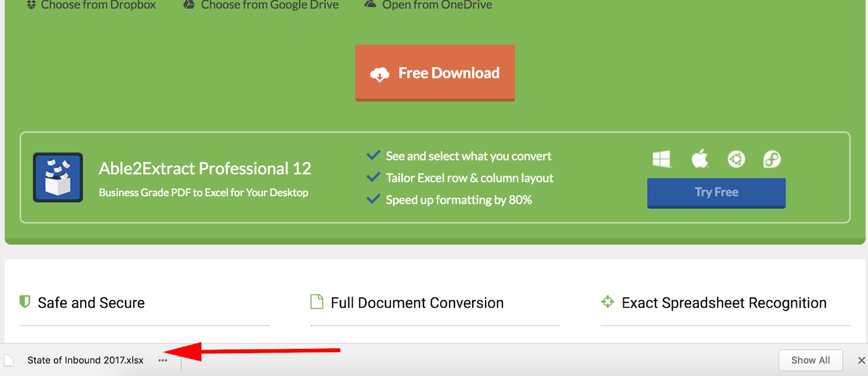Click the Try Free button
Viewport: 868px width, 376px height.
pyautogui.click(x=716, y=193)
